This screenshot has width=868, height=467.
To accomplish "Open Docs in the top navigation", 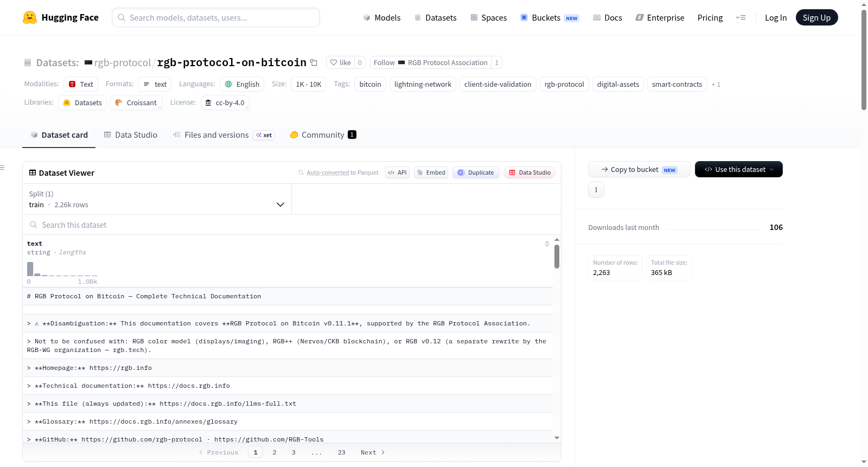I will point(608,17).
